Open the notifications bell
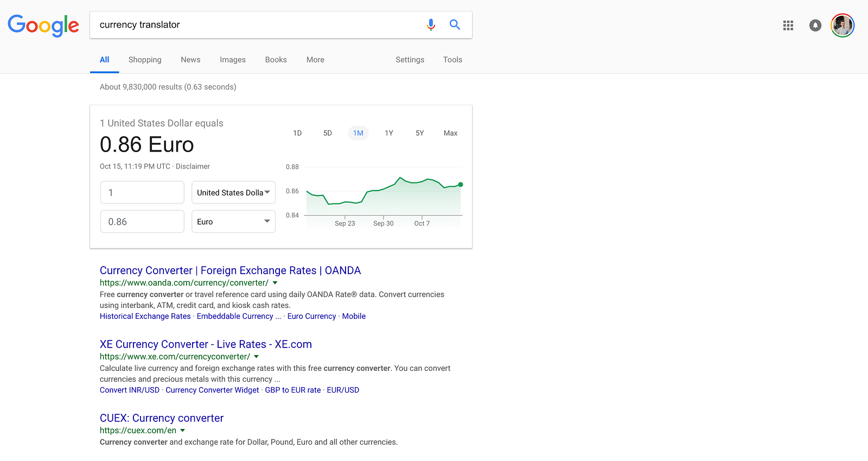 click(x=815, y=26)
